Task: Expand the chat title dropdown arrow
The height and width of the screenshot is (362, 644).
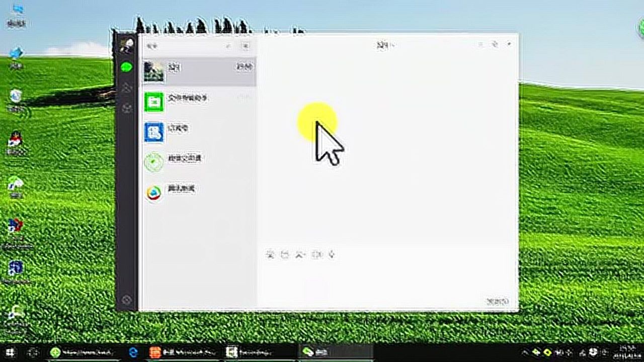Action: coord(393,45)
